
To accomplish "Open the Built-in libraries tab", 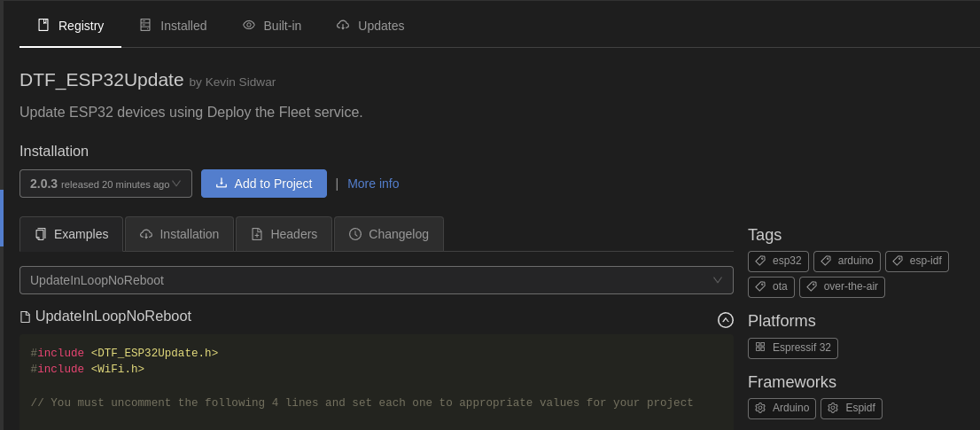I will tap(272, 26).
